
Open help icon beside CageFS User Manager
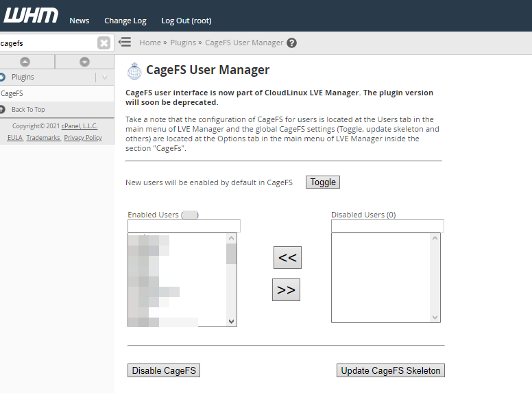coord(291,43)
